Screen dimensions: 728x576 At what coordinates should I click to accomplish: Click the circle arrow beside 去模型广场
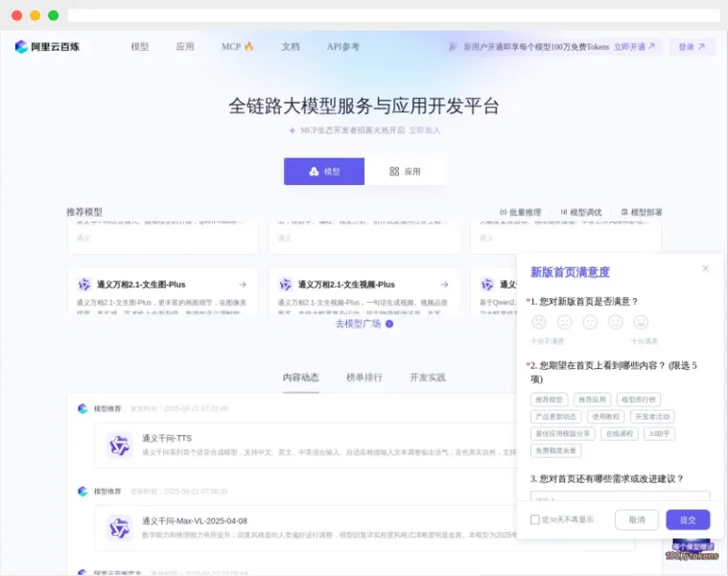[x=389, y=324]
